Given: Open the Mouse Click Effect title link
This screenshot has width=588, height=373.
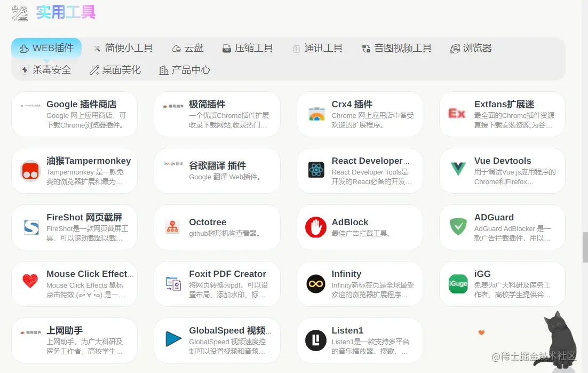Looking at the screenshot, I should [90, 274].
